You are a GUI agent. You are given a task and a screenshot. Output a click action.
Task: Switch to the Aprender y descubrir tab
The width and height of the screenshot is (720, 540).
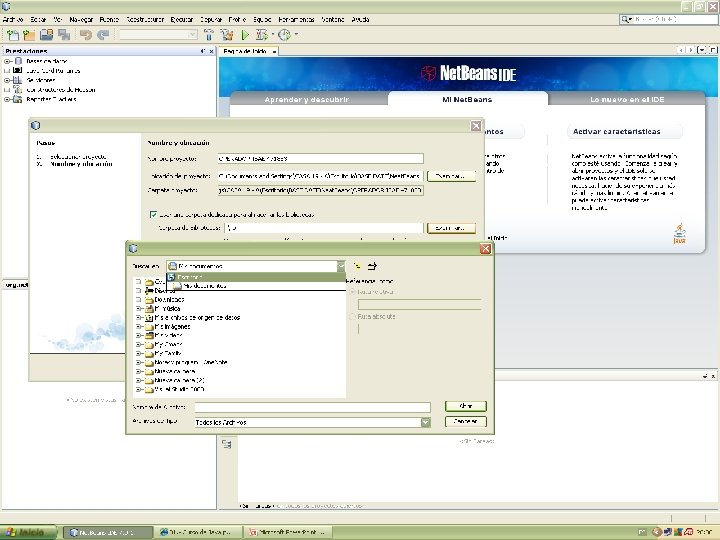click(307, 99)
